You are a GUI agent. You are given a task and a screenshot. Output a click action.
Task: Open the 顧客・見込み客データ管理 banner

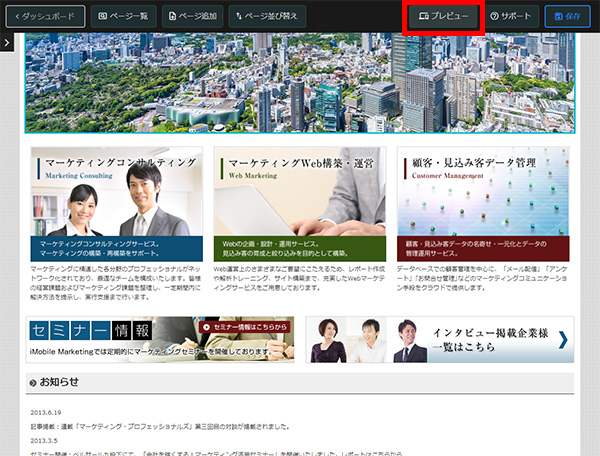click(483, 205)
